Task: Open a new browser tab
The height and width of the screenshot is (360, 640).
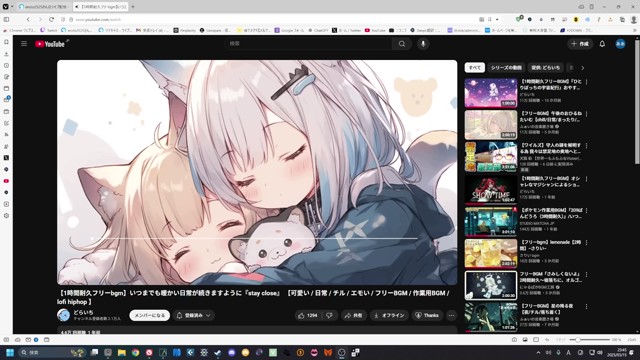Action: [x=133, y=7]
